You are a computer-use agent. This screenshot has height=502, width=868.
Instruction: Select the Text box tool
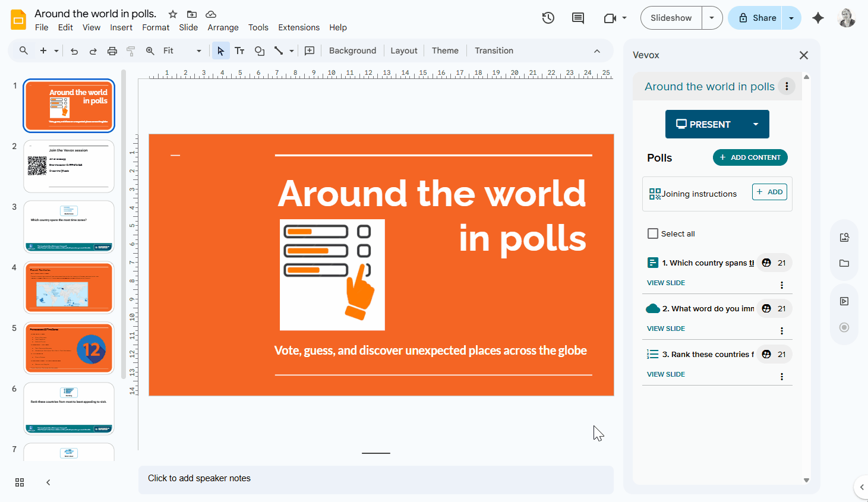coord(239,50)
